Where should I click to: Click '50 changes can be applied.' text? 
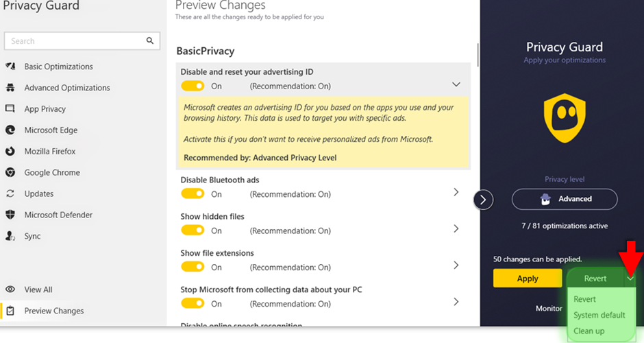[x=537, y=259]
